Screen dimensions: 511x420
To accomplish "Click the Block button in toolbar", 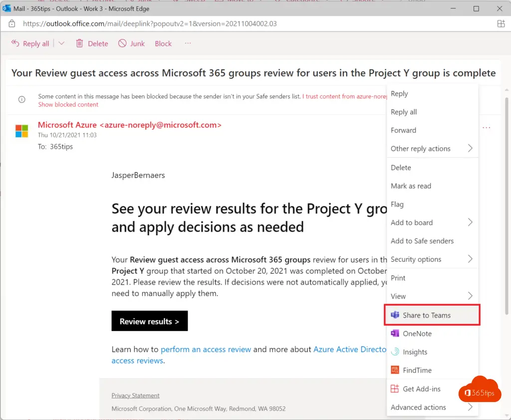I will 163,43.
